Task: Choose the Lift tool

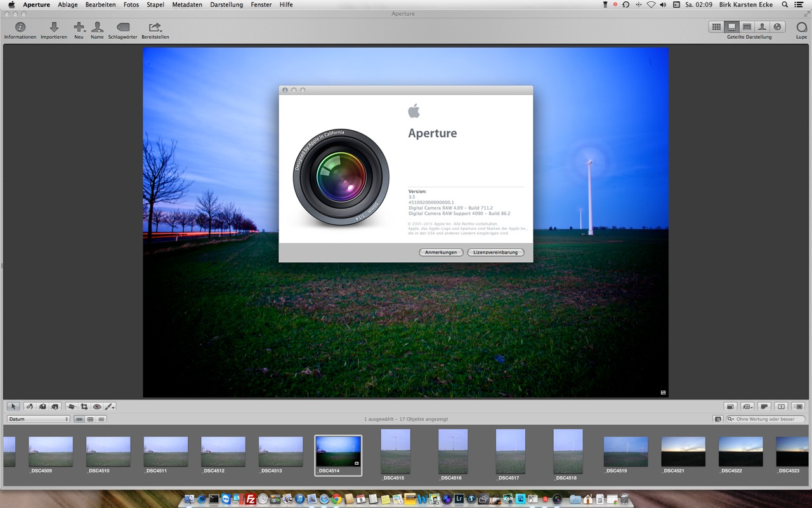Action: coord(42,406)
